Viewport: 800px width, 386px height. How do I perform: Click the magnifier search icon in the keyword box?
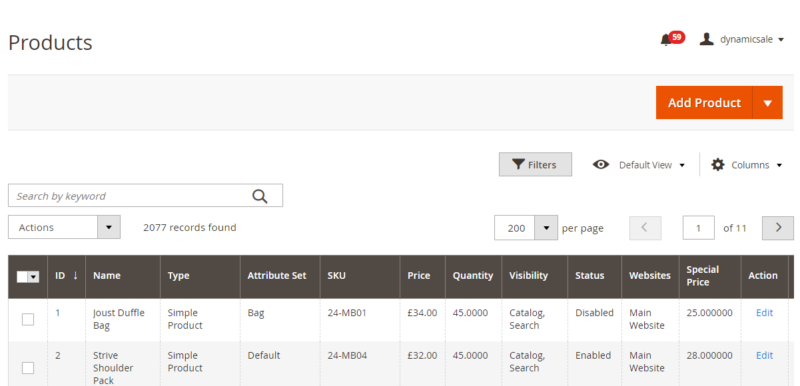(260, 196)
